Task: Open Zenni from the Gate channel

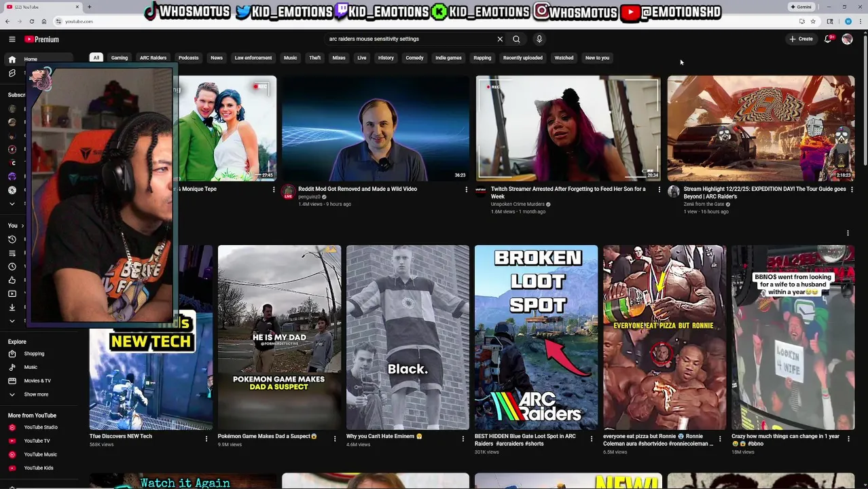Action: (704, 204)
